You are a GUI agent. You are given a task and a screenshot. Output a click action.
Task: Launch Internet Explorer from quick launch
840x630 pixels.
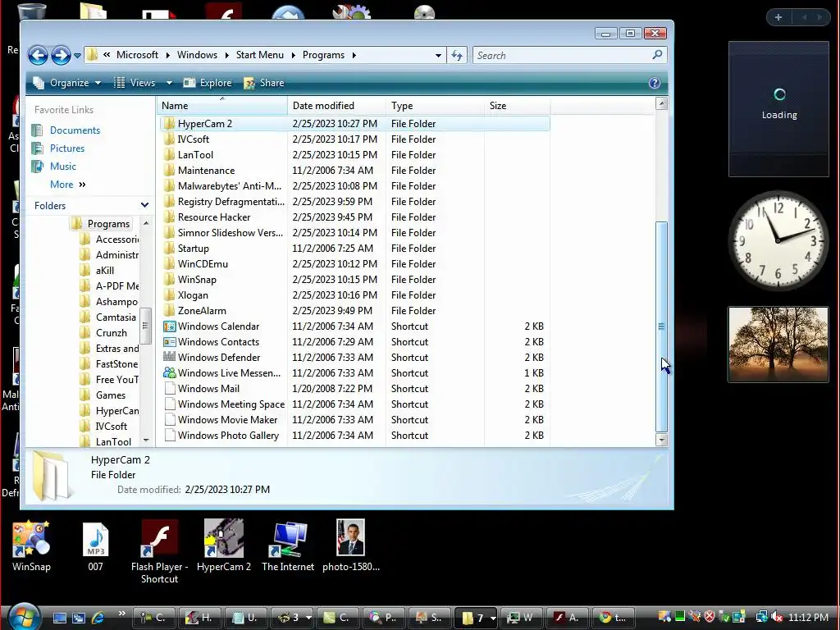pos(98,618)
